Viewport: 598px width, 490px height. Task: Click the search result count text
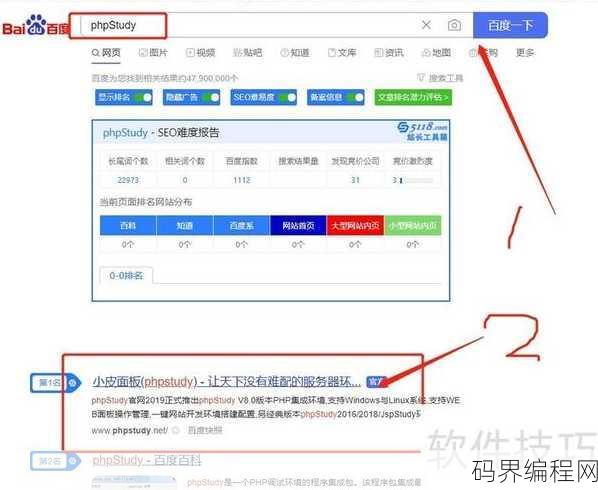[165, 78]
